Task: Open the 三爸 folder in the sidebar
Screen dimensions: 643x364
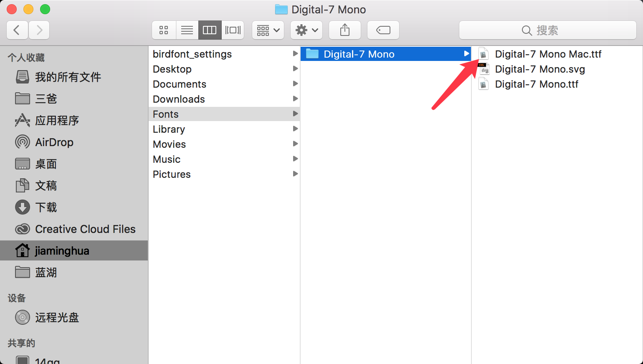Action: (x=74, y=99)
